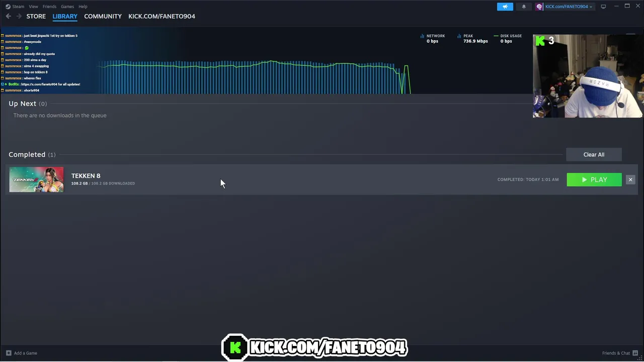Click the Add a Game label

[26, 353]
